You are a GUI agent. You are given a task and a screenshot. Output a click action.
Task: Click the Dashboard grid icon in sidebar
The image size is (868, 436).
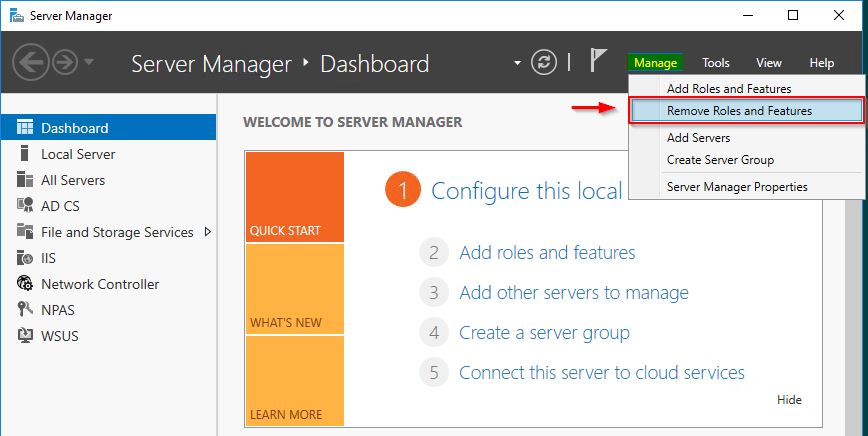point(25,127)
